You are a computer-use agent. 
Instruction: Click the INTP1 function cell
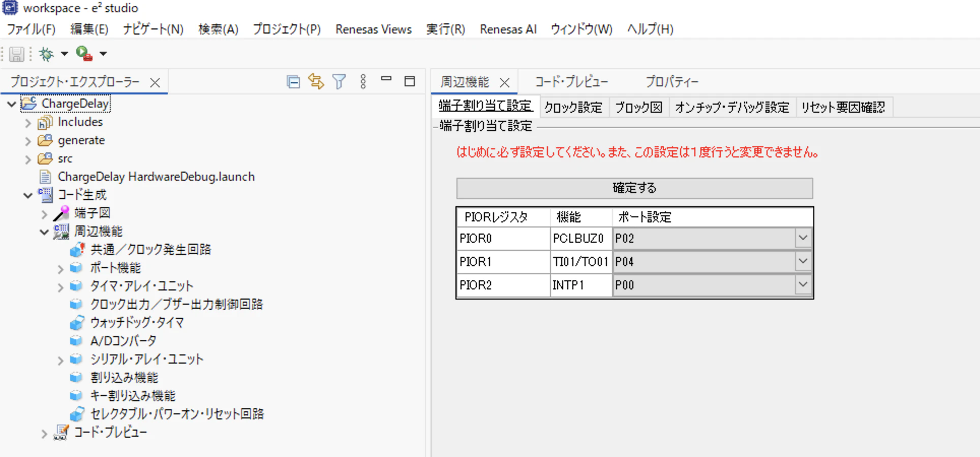581,285
